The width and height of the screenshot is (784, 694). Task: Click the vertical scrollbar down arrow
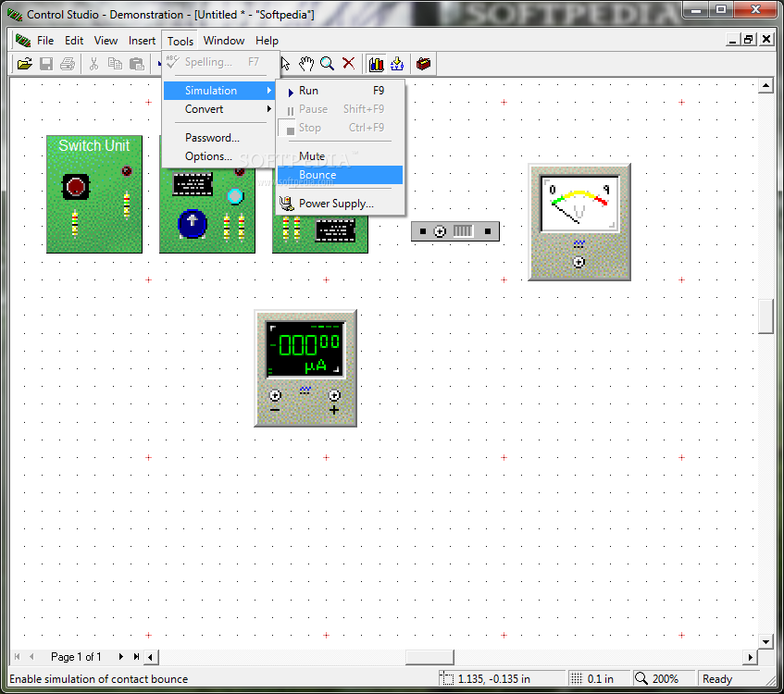(x=765, y=641)
